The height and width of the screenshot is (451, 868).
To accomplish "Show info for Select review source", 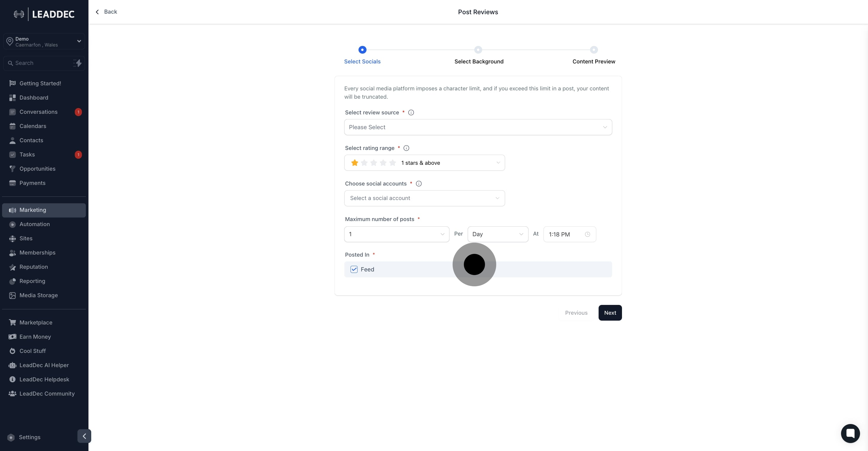I will click(x=411, y=113).
